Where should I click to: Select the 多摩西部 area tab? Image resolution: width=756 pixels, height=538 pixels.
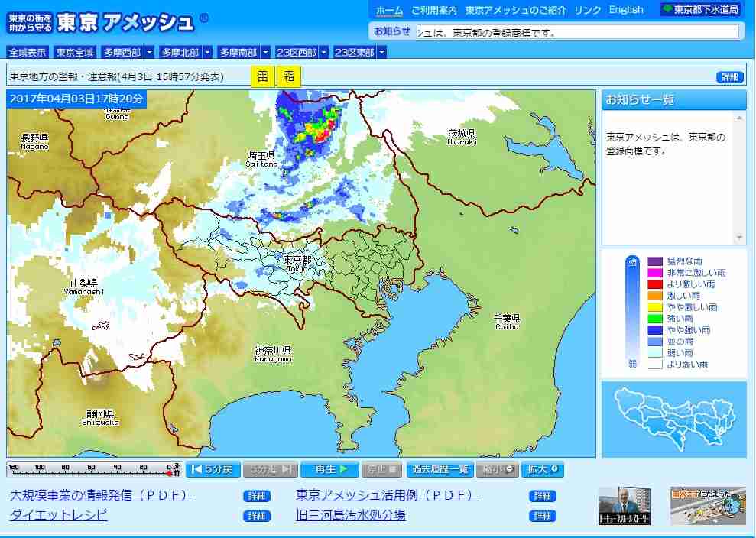122,52
